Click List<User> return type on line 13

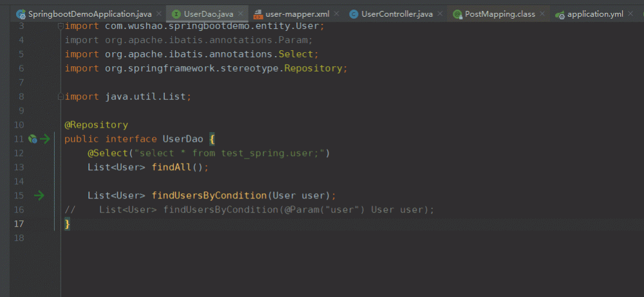116,168
